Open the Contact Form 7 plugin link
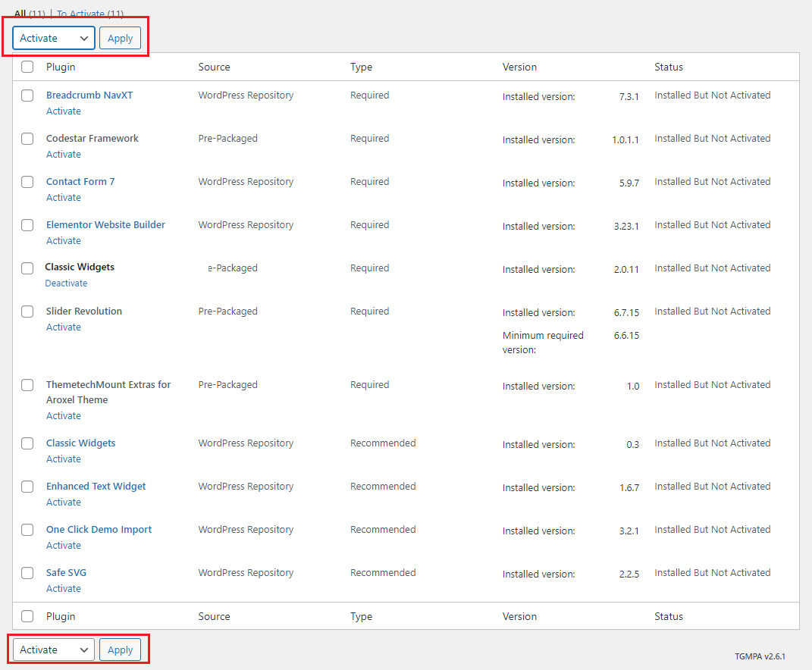Viewport: 812px width, 670px height. point(80,182)
